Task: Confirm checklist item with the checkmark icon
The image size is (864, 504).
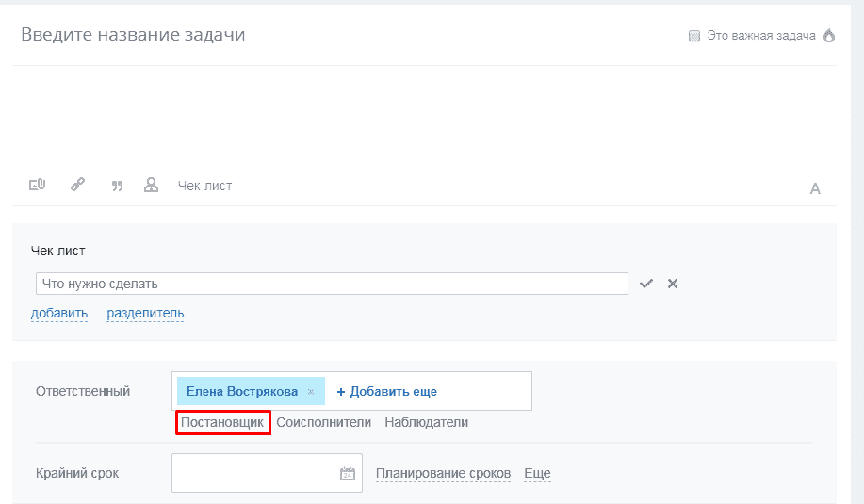Action: coord(646,284)
